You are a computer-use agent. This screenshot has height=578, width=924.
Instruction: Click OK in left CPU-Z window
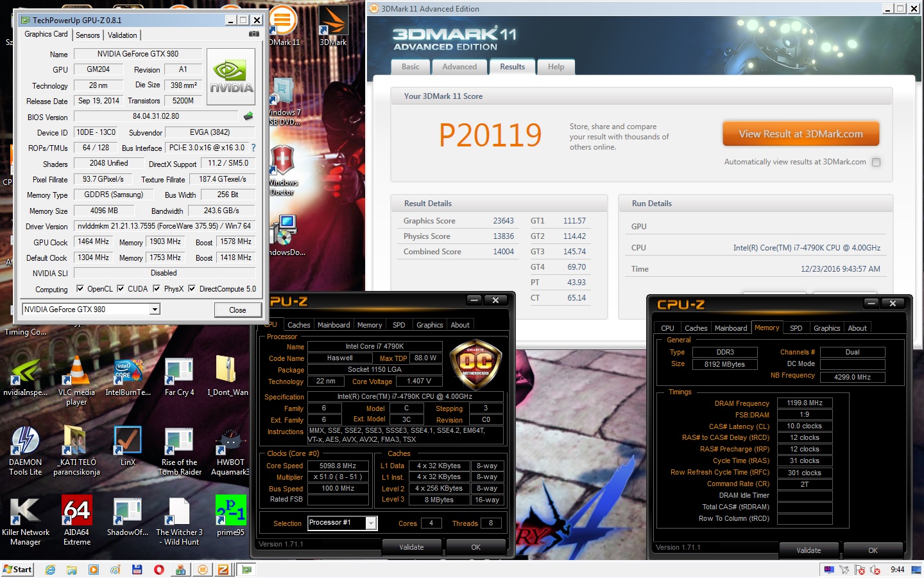(x=475, y=547)
